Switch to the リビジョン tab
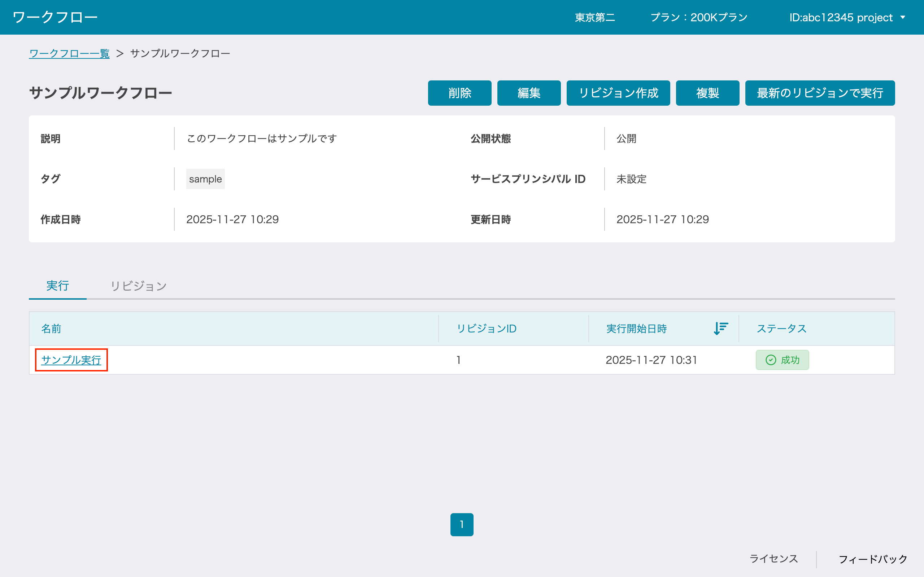This screenshot has width=924, height=577. click(x=139, y=286)
